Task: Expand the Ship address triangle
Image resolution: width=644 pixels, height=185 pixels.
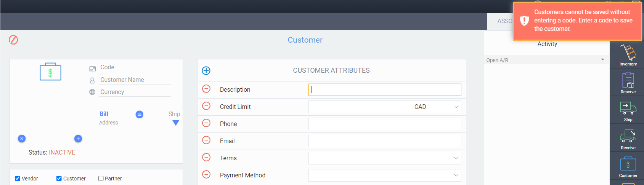Action: point(175,123)
